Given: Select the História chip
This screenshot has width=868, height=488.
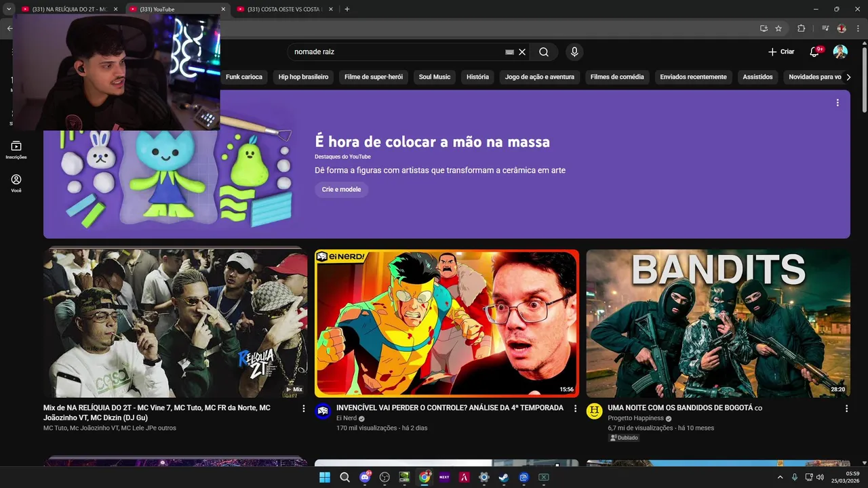Looking at the screenshot, I should [x=477, y=77].
